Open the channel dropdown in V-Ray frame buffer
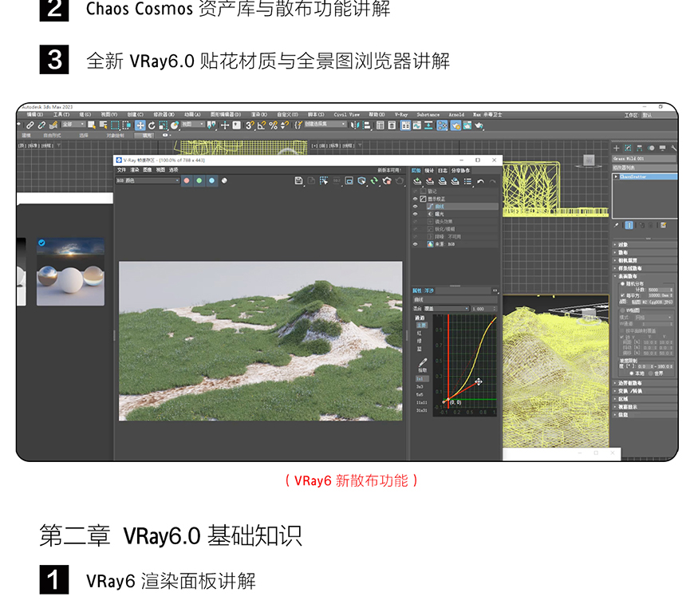Image resolution: width=694 pixels, height=616 pixels. [148, 180]
